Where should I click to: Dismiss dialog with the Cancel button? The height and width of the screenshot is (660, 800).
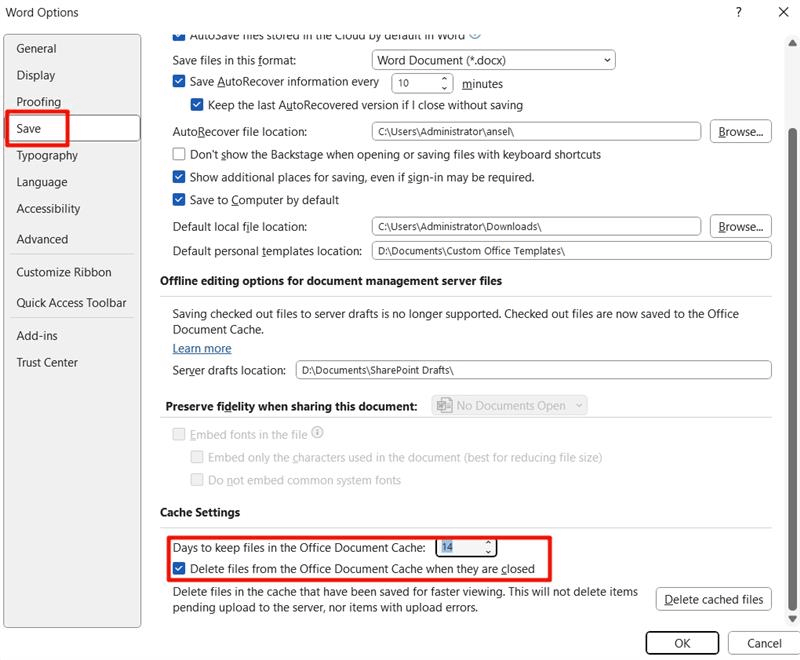pyautogui.click(x=764, y=643)
